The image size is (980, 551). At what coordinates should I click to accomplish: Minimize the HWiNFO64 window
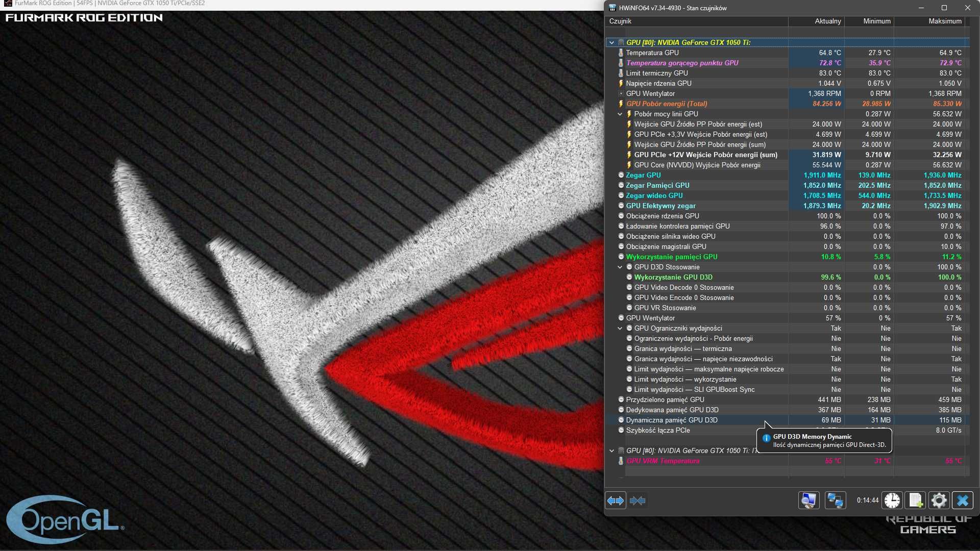[921, 8]
